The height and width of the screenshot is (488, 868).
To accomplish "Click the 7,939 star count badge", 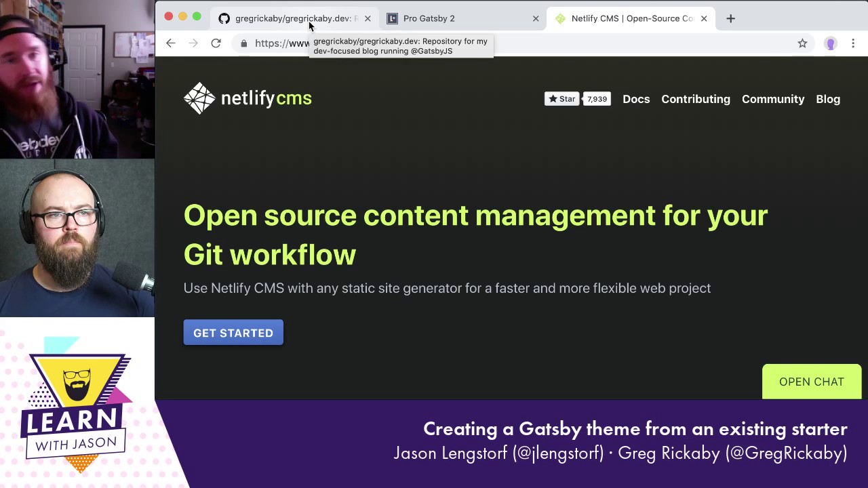I will pos(597,98).
